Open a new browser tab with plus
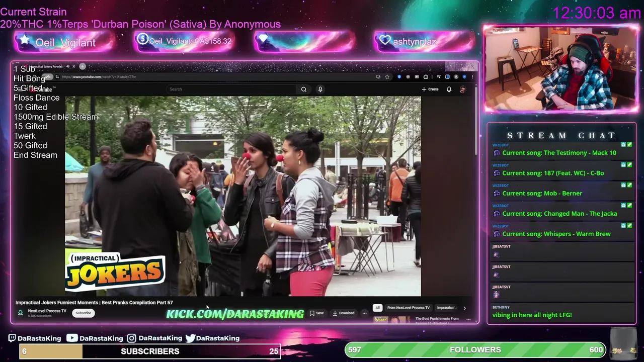Image resolution: width=644 pixels, height=362 pixels. point(83,66)
